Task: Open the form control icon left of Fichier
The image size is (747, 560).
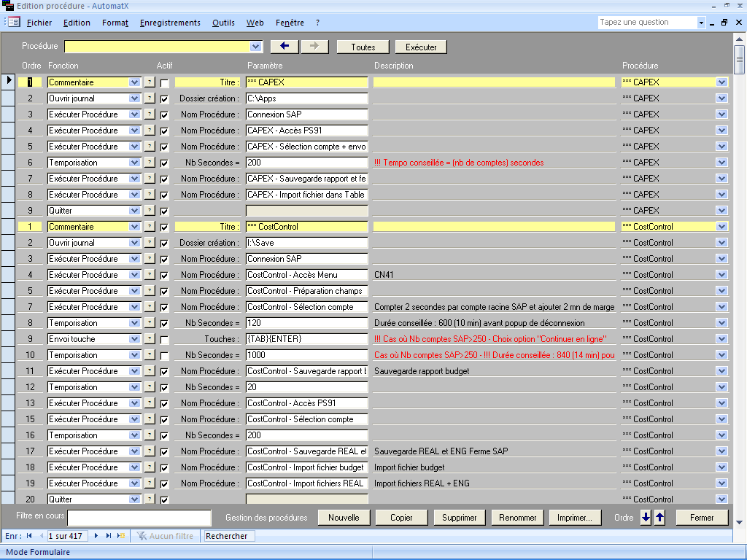Action: 14,22
